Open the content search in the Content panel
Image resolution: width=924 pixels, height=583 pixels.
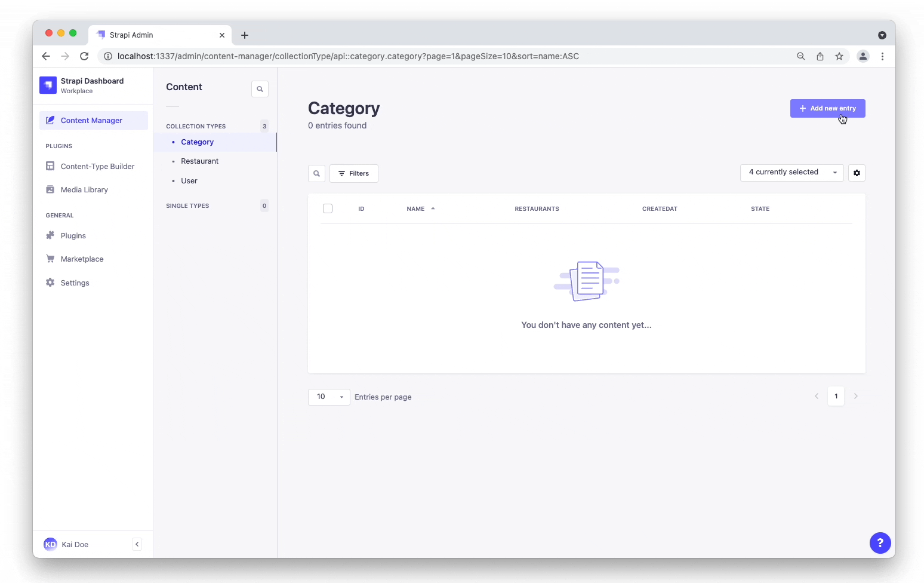click(x=260, y=88)
